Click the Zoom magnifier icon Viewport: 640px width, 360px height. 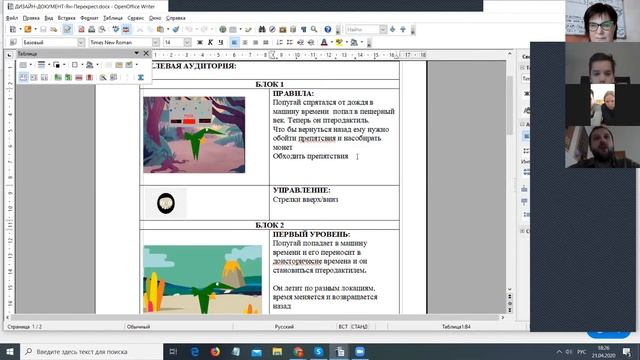[313, 29]
